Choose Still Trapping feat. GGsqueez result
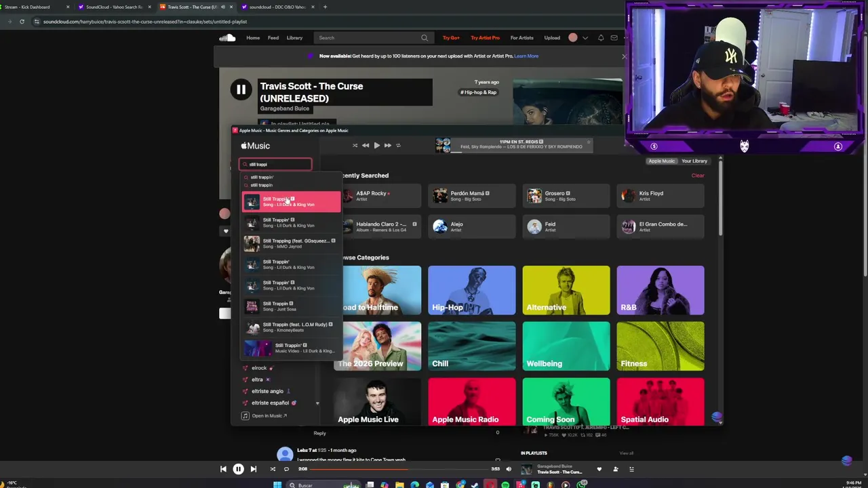 click(x=292, y=243)
